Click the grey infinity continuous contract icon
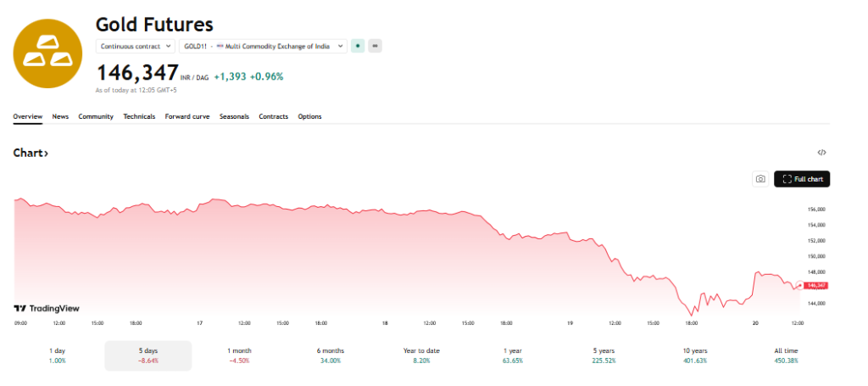This screenshot has height=386, width=868. pyautogui.click(x=376, y=46)
